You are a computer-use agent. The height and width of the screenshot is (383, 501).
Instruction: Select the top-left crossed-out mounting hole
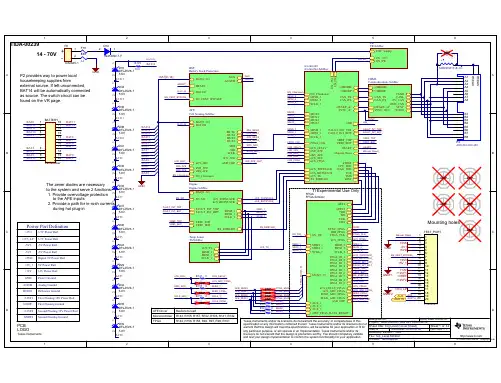(x=443, y=178)
